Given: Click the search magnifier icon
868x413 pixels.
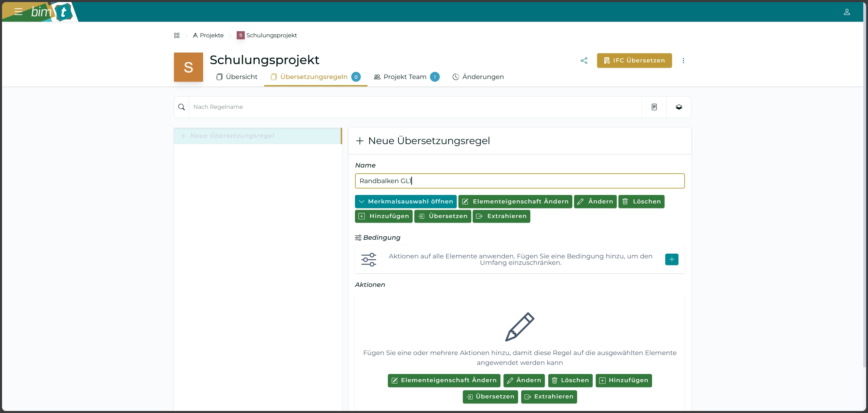Looking at the screenshot, I should pyautogui.click(x=182, y=107).
